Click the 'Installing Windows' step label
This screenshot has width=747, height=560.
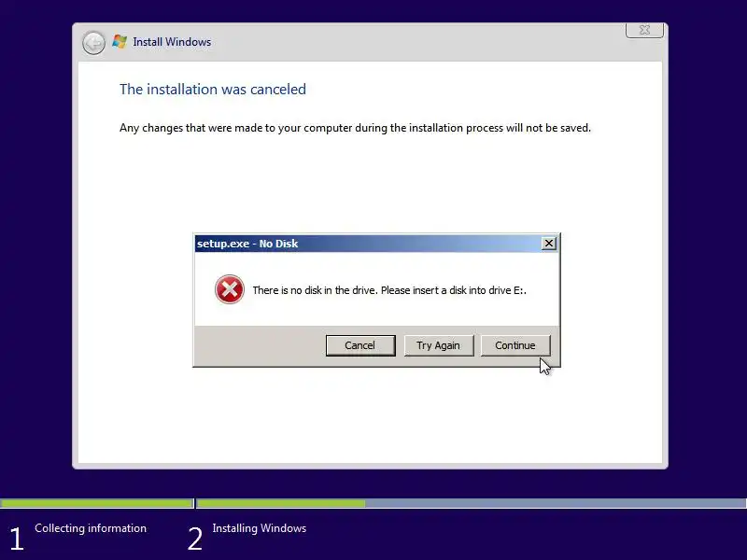(x=260, y=528)
